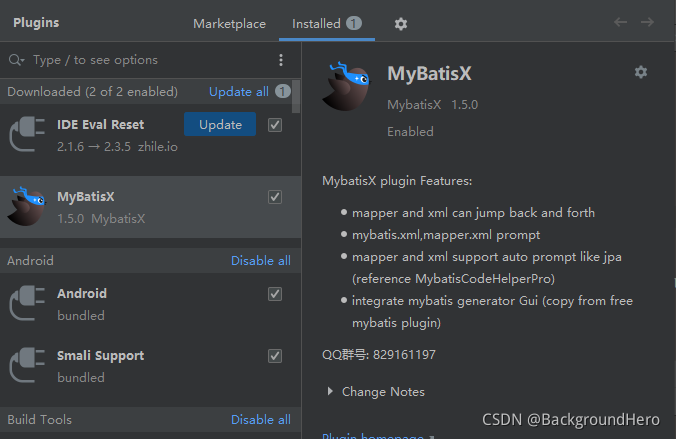
Task: Click the Update button for IDE Eval Reset
Action: coord(220,125)
